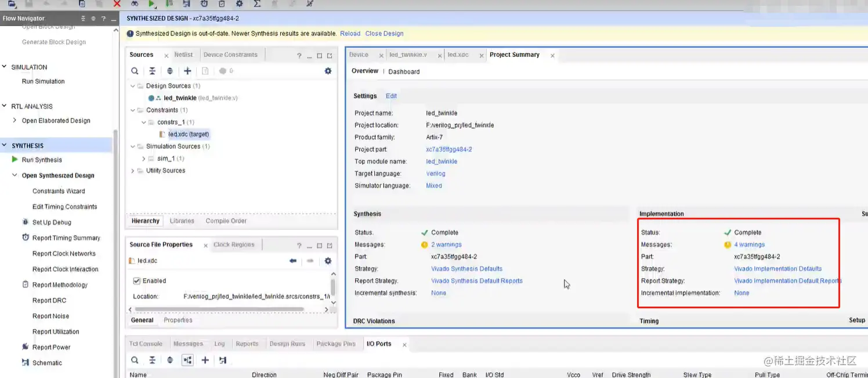The image size is (868, 378).
Task: Toggle group by interface icon in I/O Ports
Action: pyautogui.click(x=187, y=360)
